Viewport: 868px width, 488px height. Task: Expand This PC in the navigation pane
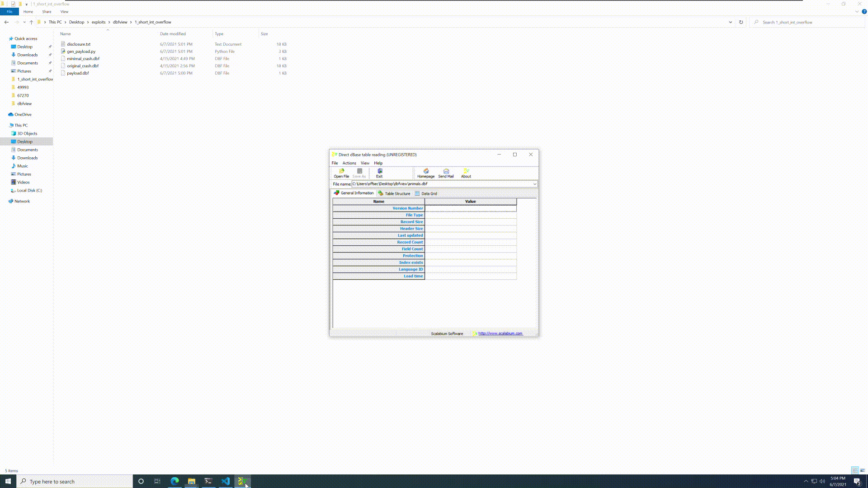5,125
